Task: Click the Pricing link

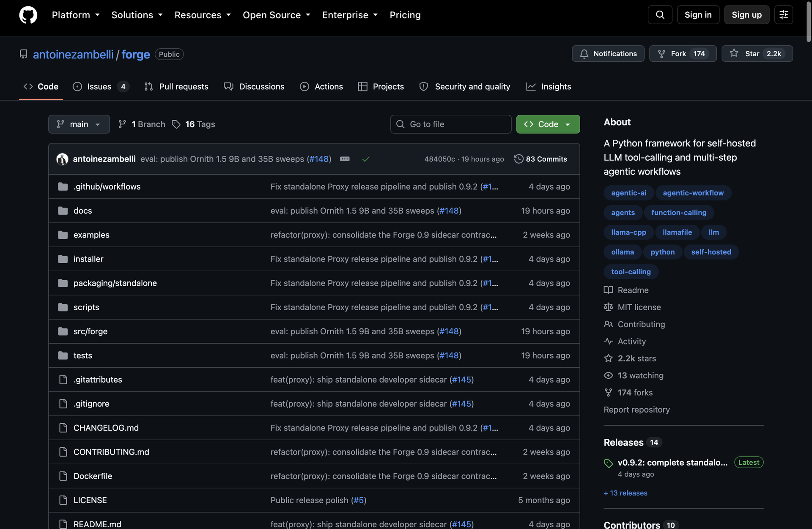Action: (x=405, y=15)
